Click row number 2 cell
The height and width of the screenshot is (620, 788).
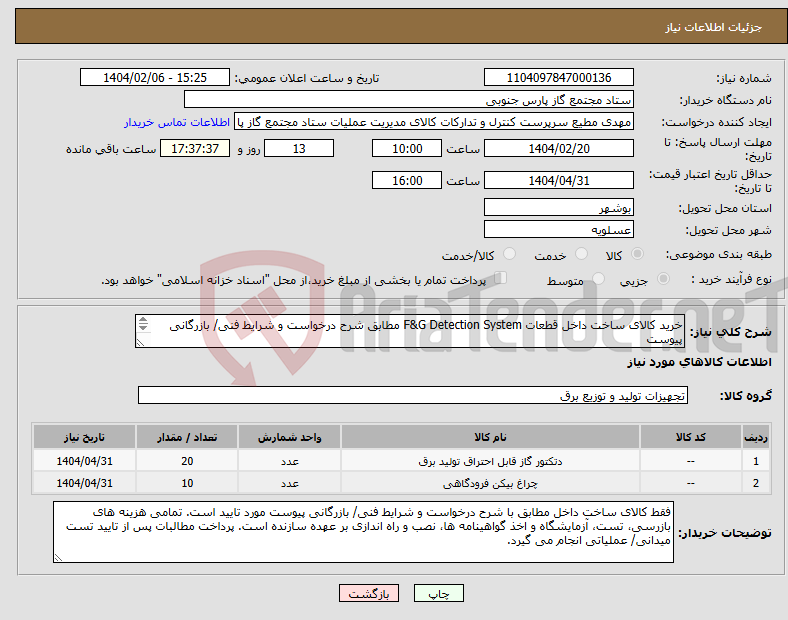[x=756, y=483]
